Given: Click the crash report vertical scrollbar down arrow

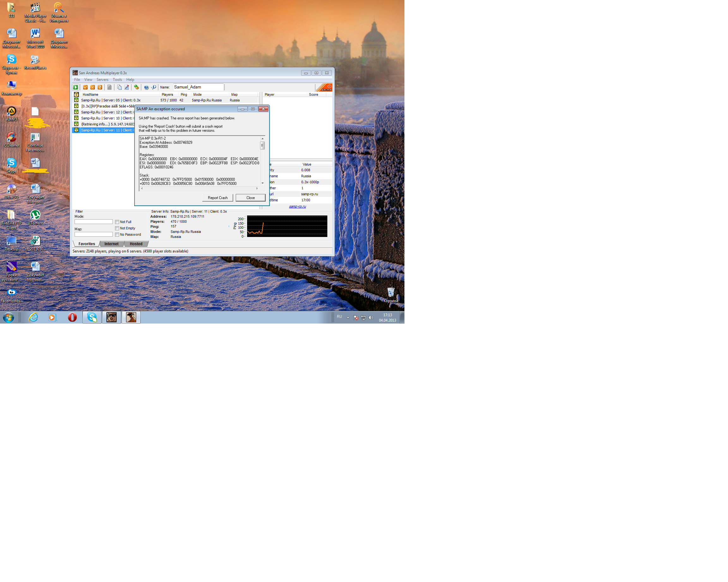Looking at the screenshot, I should [262, 183].
